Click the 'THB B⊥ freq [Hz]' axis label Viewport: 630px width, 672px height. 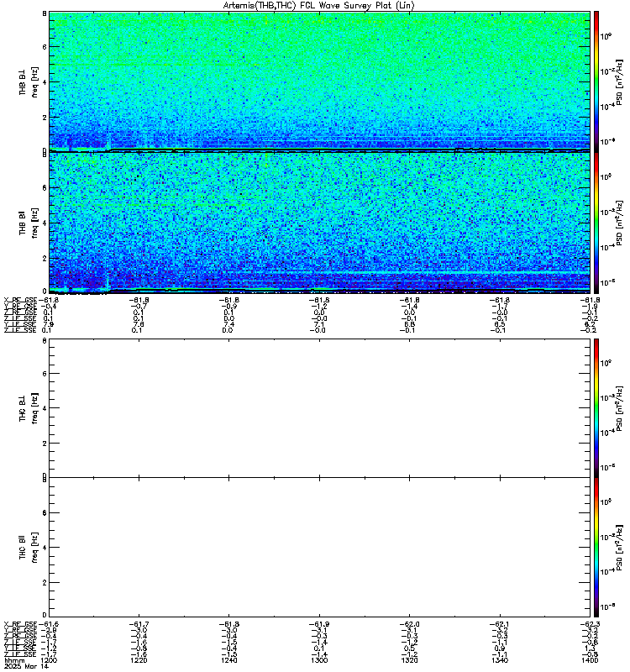(29, 81)
